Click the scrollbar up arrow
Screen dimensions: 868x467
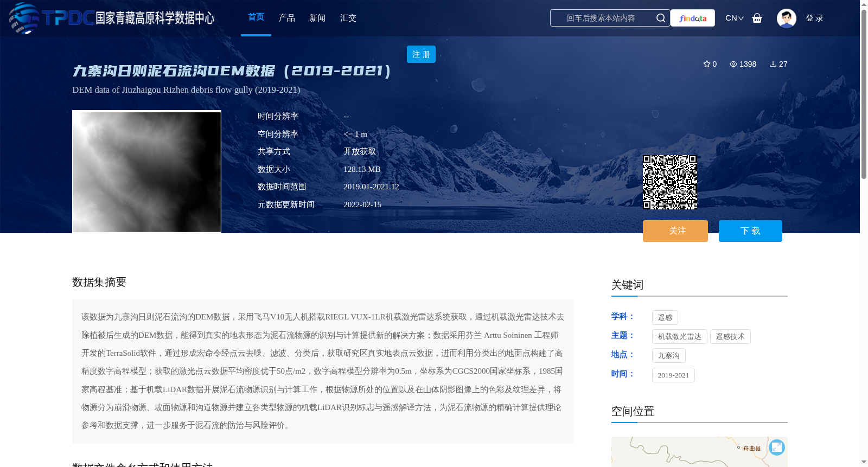[864, 4]
